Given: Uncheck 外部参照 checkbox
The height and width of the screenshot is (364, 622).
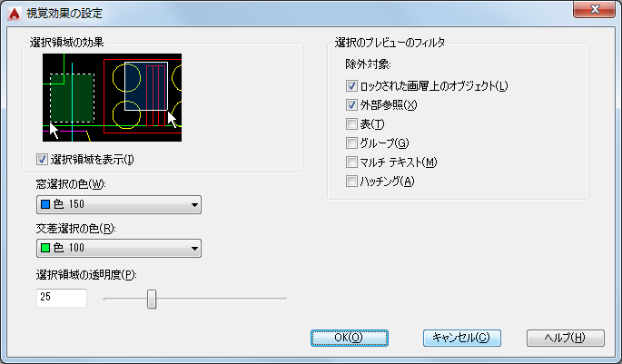Looking at the screenshot, I should (x=351, y=104).
